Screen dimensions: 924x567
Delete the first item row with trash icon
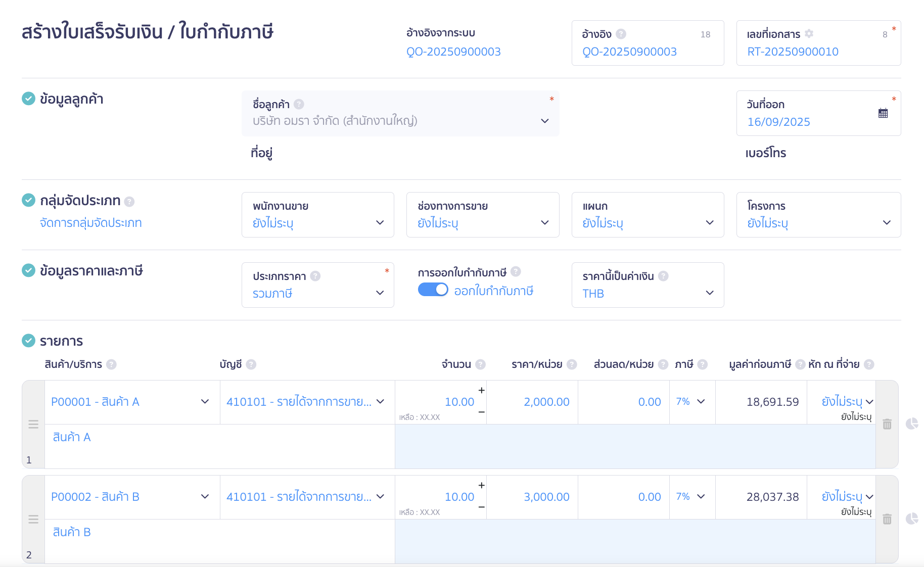[887, 424]
